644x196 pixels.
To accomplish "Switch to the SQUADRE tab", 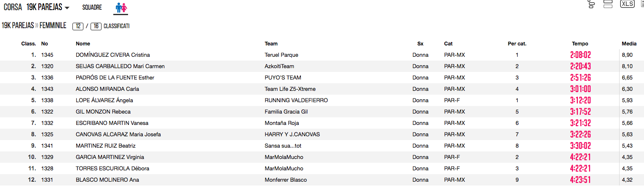I will pos(92,8).
